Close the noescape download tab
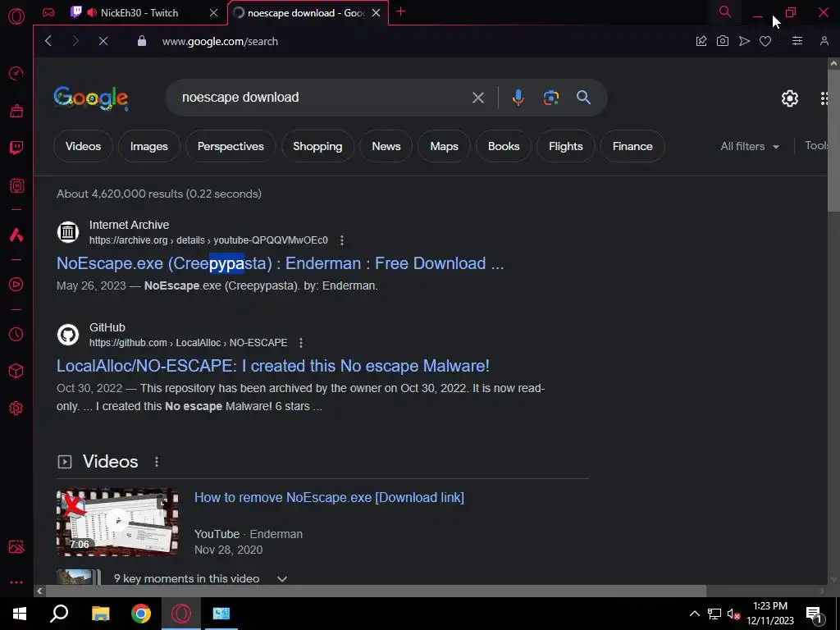Viewport: 840px width, 630px height. 376,13
